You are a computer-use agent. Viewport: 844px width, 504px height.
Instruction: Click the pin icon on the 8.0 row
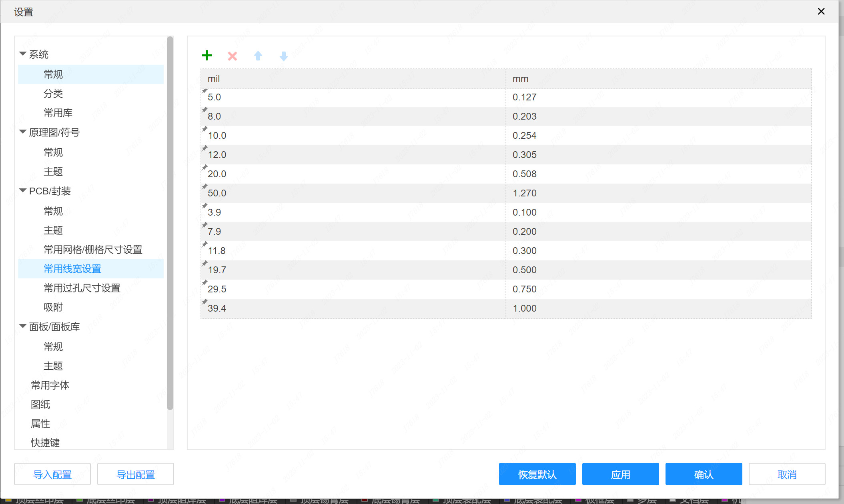204,110
